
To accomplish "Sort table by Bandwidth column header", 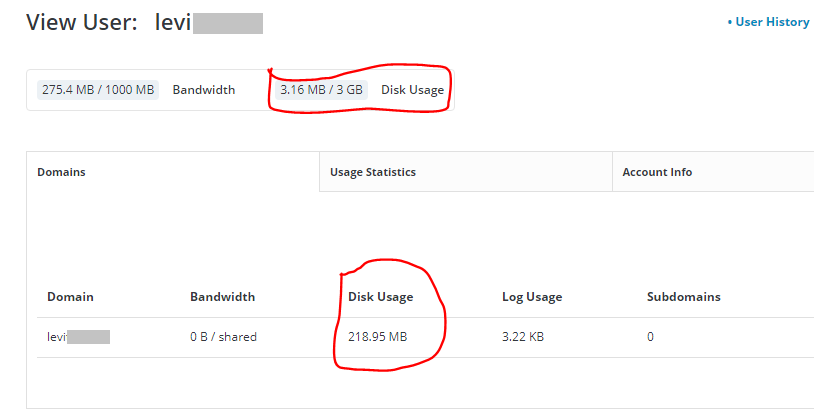I will [222, 297].
